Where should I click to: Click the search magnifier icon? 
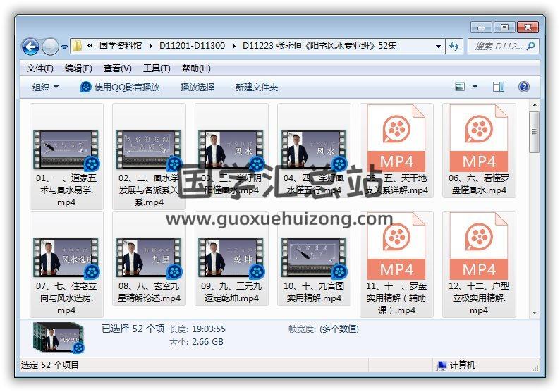pos(530,46)
